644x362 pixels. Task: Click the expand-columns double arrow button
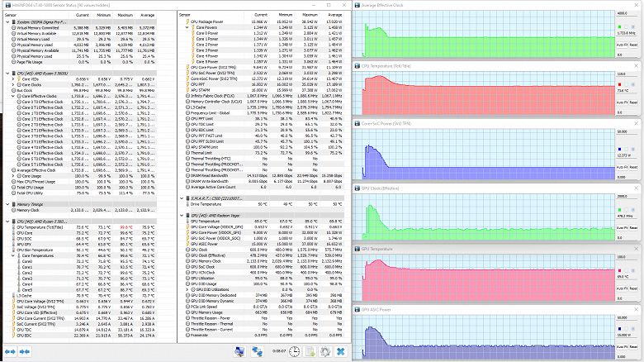10,352
